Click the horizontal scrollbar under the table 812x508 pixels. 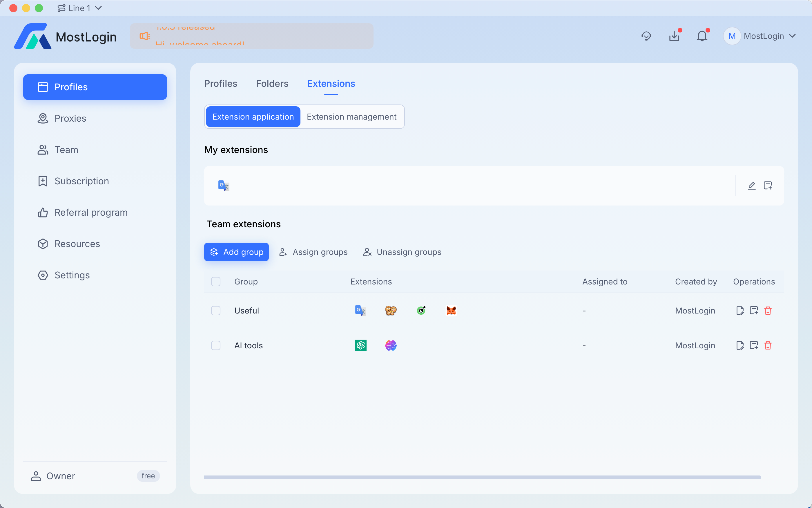coord(483,477)
